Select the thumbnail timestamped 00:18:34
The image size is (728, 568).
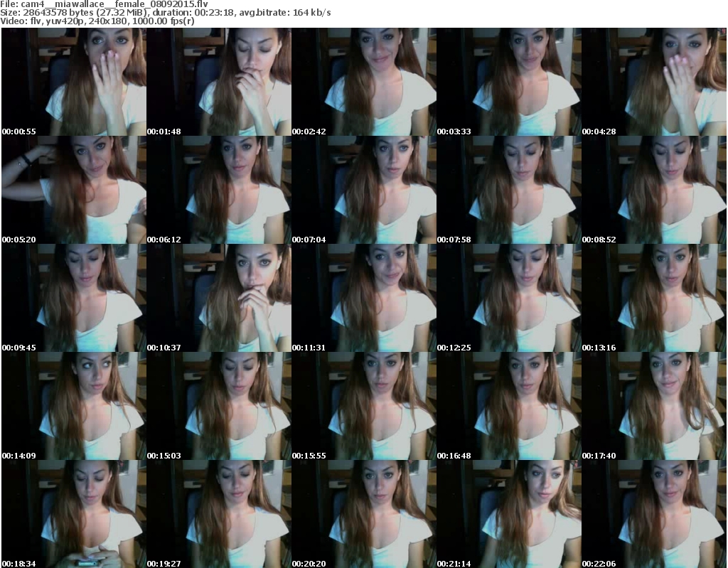tap(74, 514)
